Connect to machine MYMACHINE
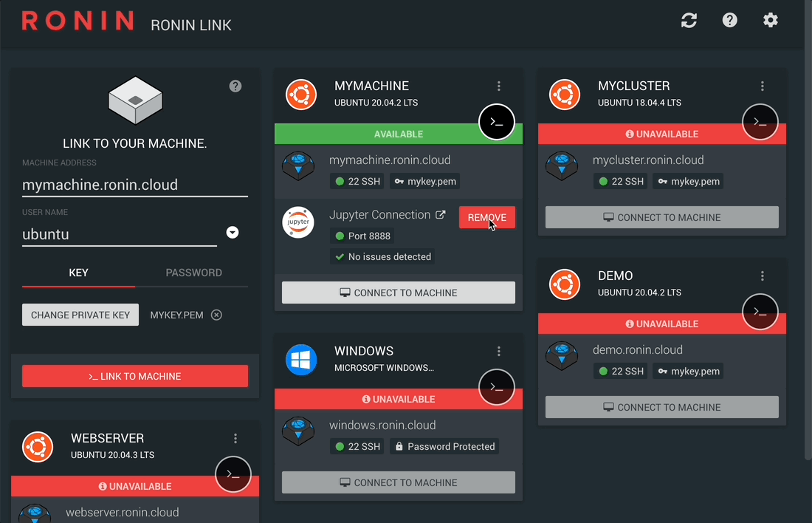Image resolution: width=812 pixels, height=523 pixels. 398,293
